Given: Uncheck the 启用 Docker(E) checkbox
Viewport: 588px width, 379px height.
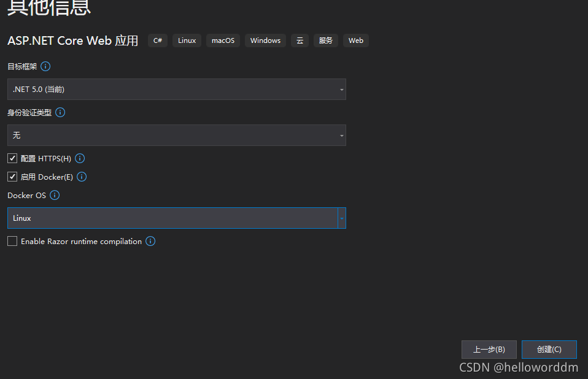Looking at the screenshot, I should (12, 177).
